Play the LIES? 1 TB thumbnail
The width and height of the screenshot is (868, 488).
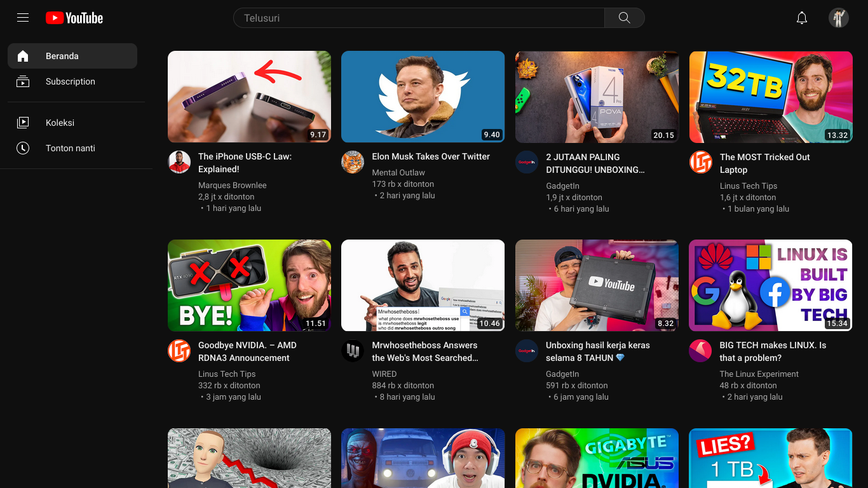coord(771,458)
